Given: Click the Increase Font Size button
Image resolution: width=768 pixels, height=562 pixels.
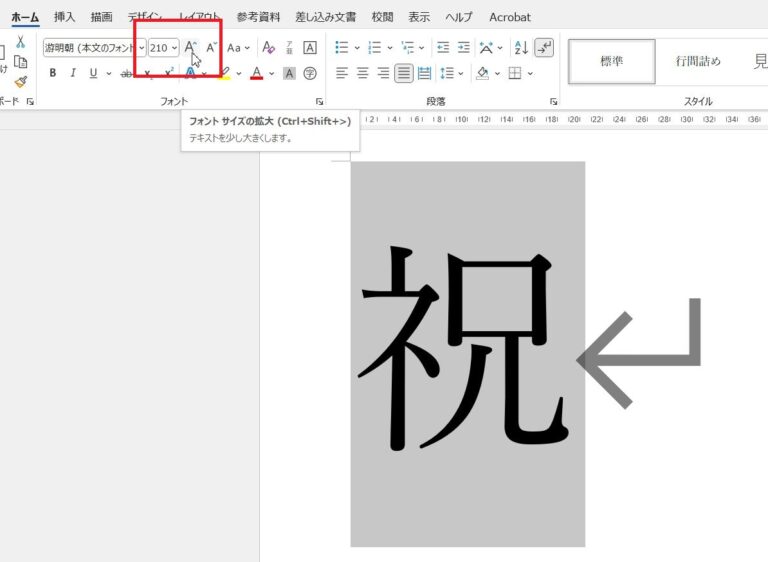Looking at the screenshot, I should (x=190, y=47).
